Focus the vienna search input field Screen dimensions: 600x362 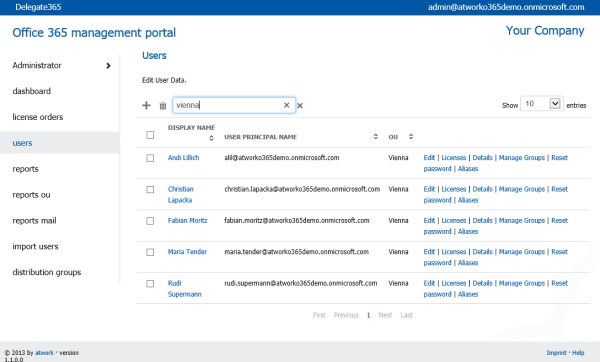(x=228, y=105)
